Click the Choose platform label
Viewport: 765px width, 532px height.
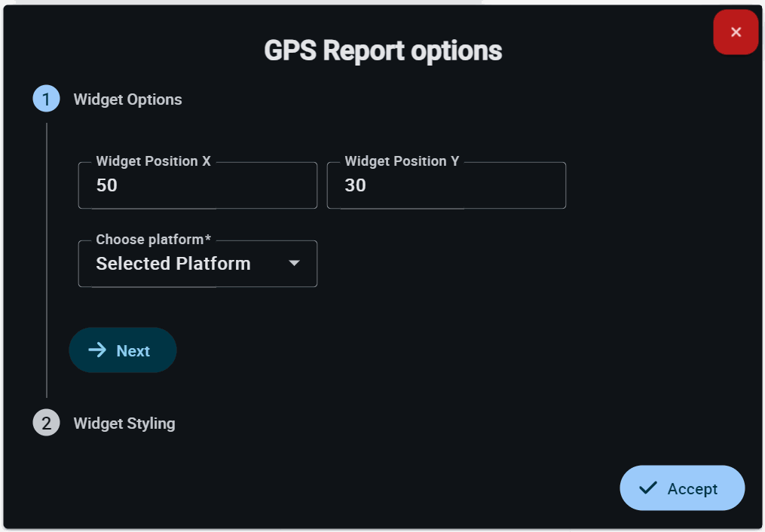(154, 240)
